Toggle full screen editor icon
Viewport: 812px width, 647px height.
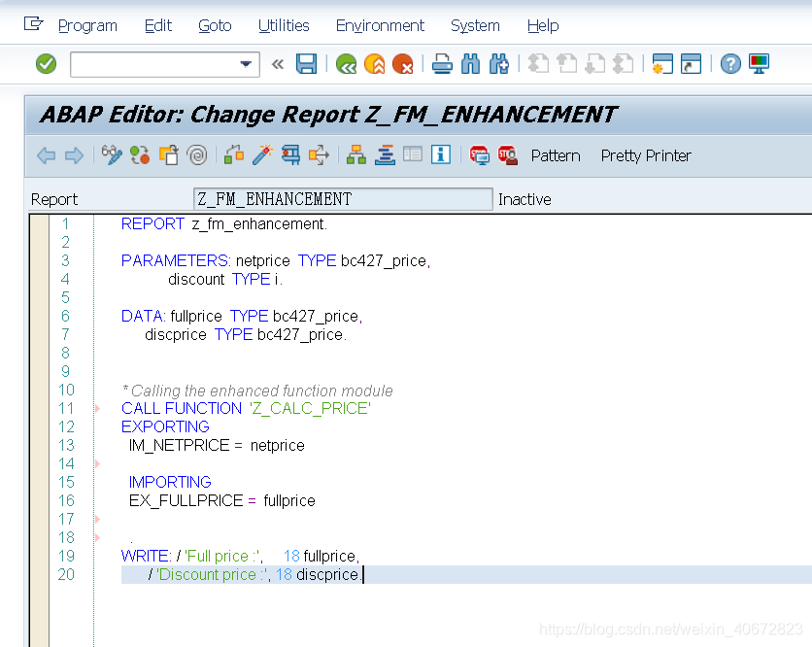tap(413, 155)
